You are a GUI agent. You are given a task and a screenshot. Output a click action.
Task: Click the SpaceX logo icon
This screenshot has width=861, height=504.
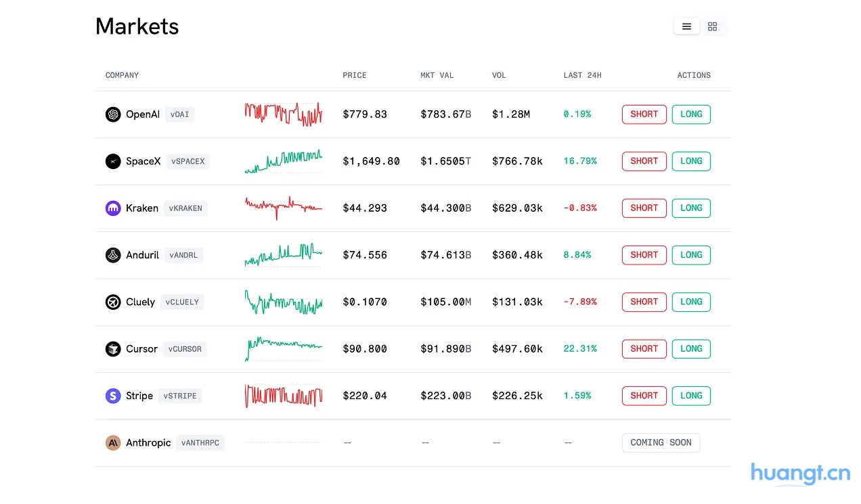(x=113, y=161)
